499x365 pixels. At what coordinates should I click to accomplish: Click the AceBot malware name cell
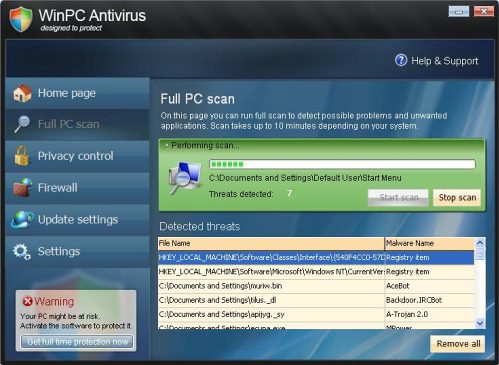coord(430,286)
